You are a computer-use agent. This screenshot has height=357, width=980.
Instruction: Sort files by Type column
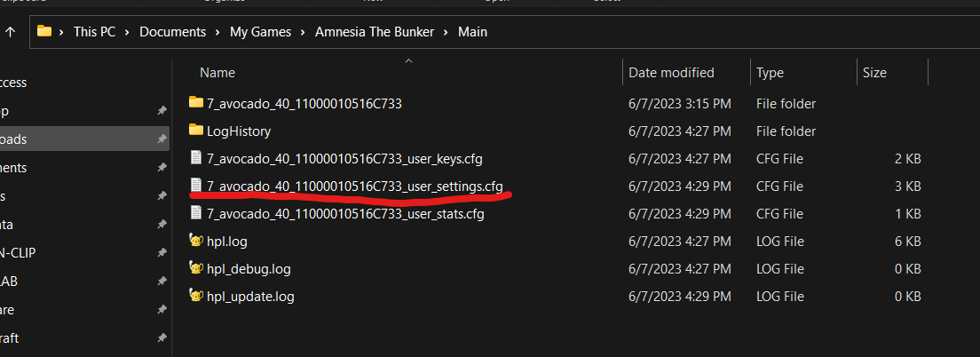(x=770, y=73)
